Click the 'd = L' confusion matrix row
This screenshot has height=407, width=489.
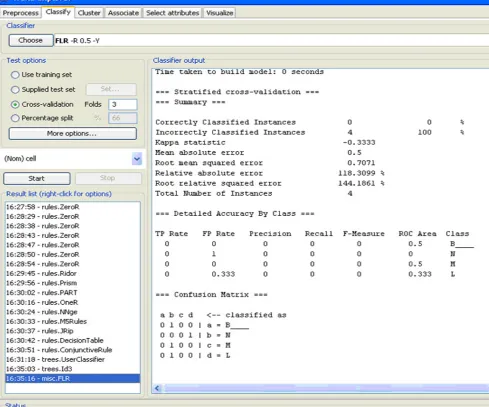[195, 356]
